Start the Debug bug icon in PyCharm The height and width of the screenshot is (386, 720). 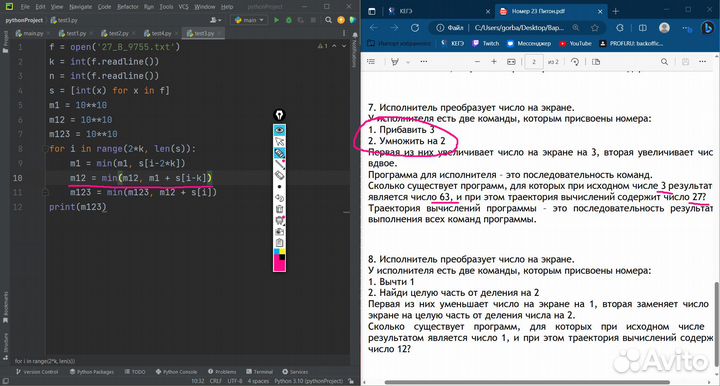coord(288,20)
